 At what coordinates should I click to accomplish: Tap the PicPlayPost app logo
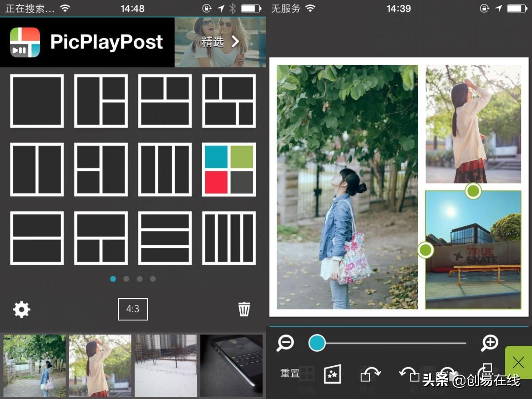point(25,42)
